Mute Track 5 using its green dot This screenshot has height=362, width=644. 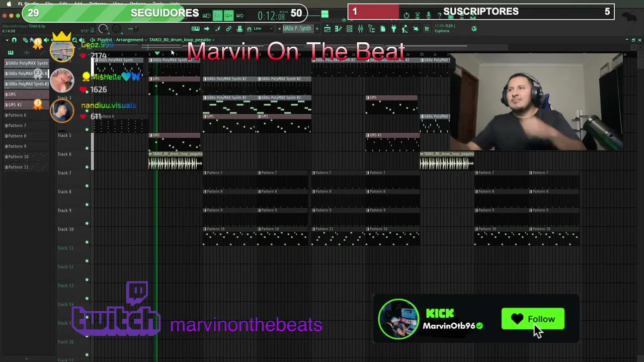click(87, 148)
